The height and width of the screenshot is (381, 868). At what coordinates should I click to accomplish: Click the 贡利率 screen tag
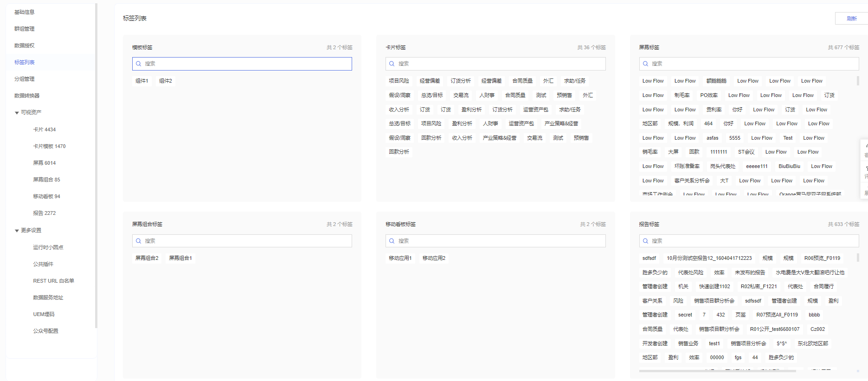point(714,110)
